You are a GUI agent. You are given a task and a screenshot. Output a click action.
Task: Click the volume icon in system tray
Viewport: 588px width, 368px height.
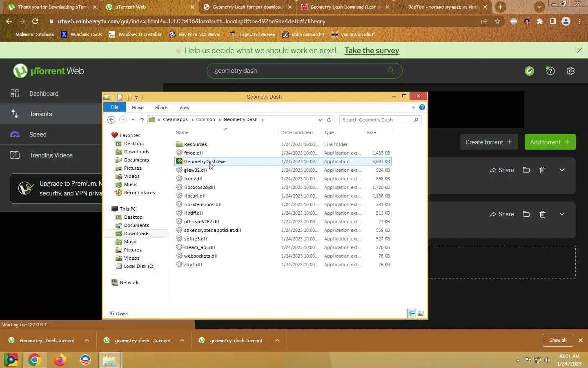[x=547, y=360]
